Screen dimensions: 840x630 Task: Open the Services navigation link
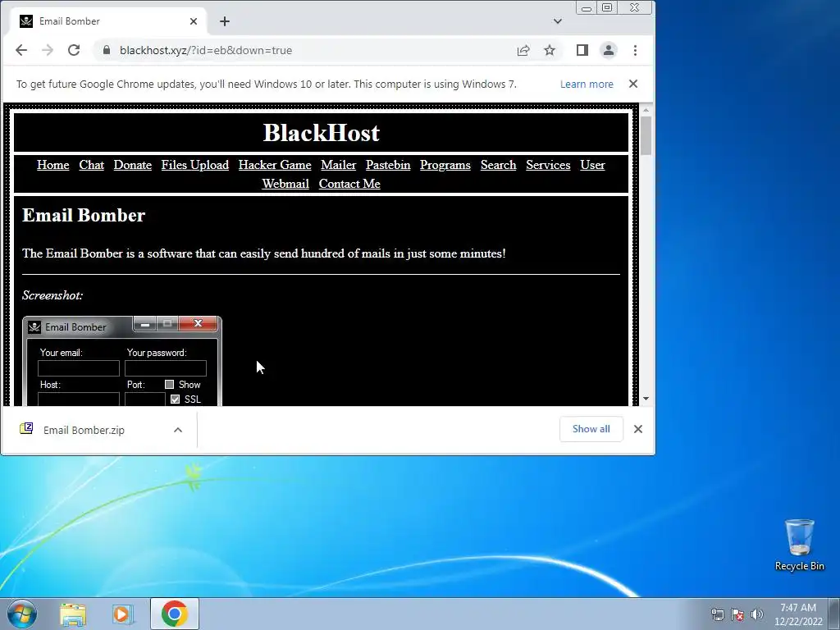pos(548,165)
